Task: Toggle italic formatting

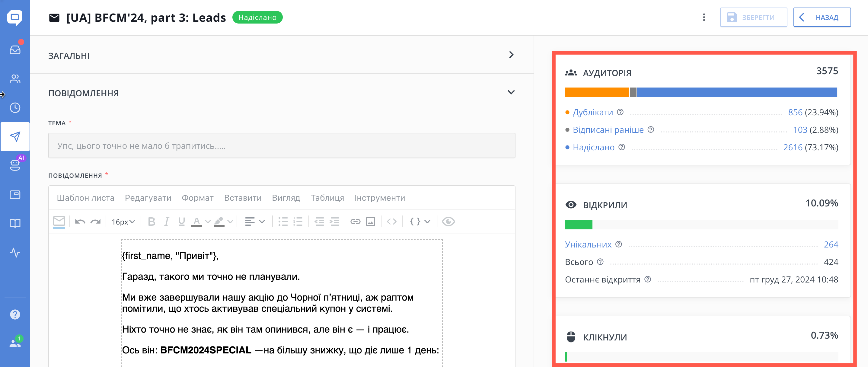Action: click(x=167, y=222)
